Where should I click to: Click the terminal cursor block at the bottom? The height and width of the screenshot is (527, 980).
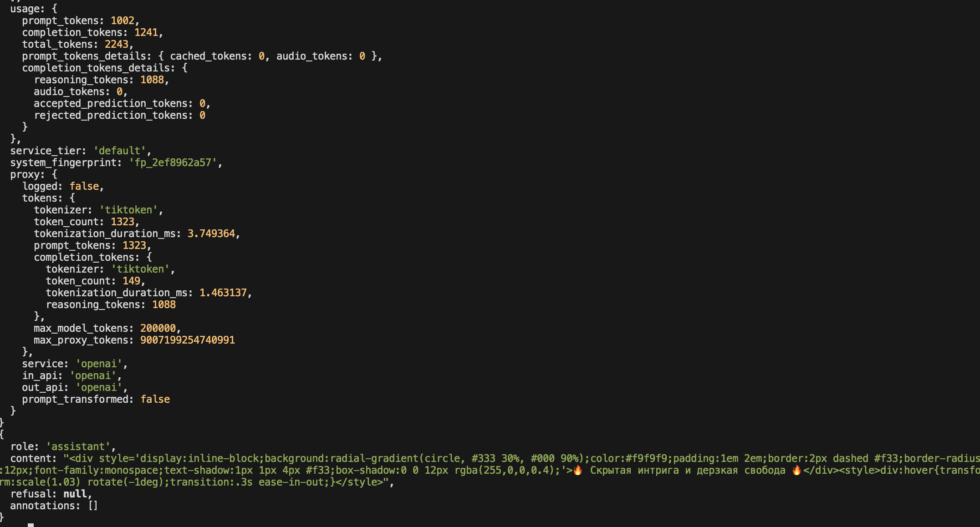[x=31, y=525]
